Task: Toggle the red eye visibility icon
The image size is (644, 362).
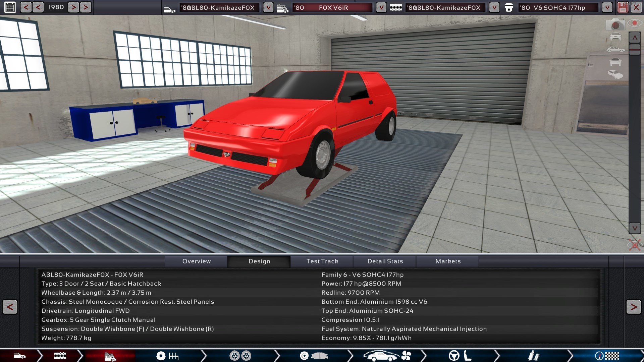Action: (x=635, y=23)
